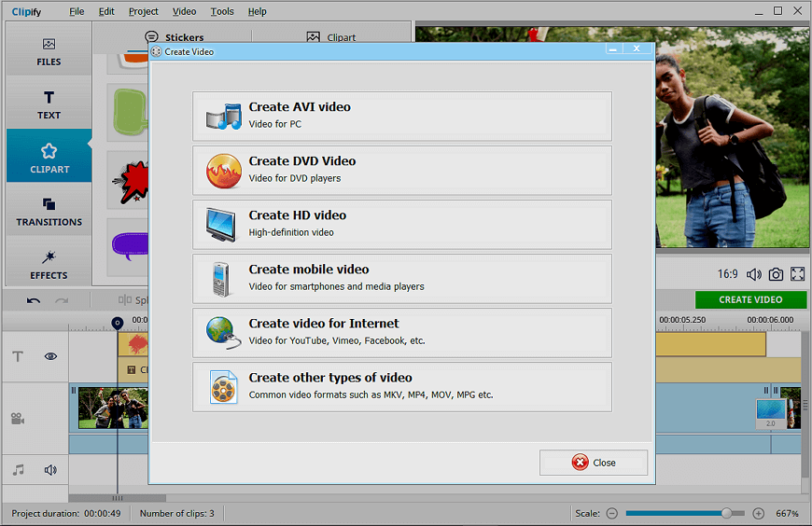Screen dimensions: 812x526
Task: Maximize the Clipify main window
Action: pyautogui.click(x=777, y=11)
